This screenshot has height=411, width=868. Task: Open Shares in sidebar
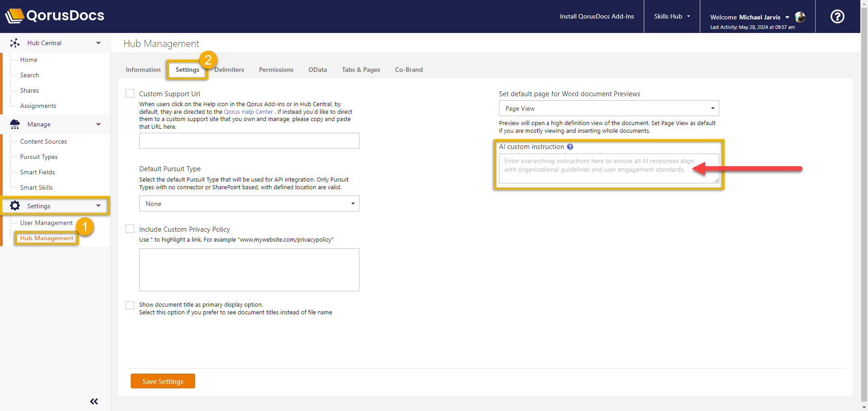tap(29, 90)
